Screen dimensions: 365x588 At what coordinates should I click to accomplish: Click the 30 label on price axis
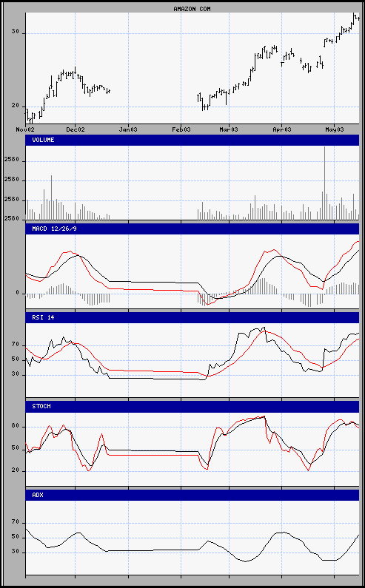pos(15,33)
